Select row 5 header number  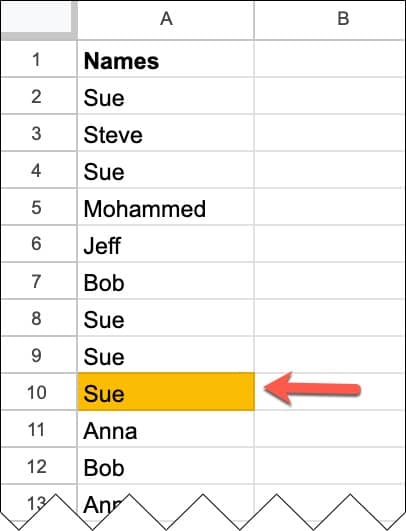pos(39,207)
